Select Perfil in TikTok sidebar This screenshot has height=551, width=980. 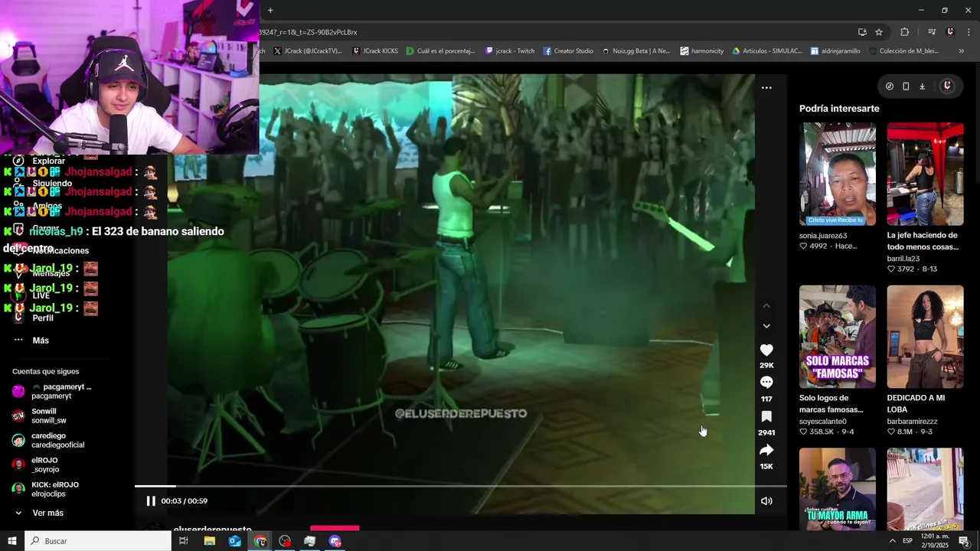[42, 318]
